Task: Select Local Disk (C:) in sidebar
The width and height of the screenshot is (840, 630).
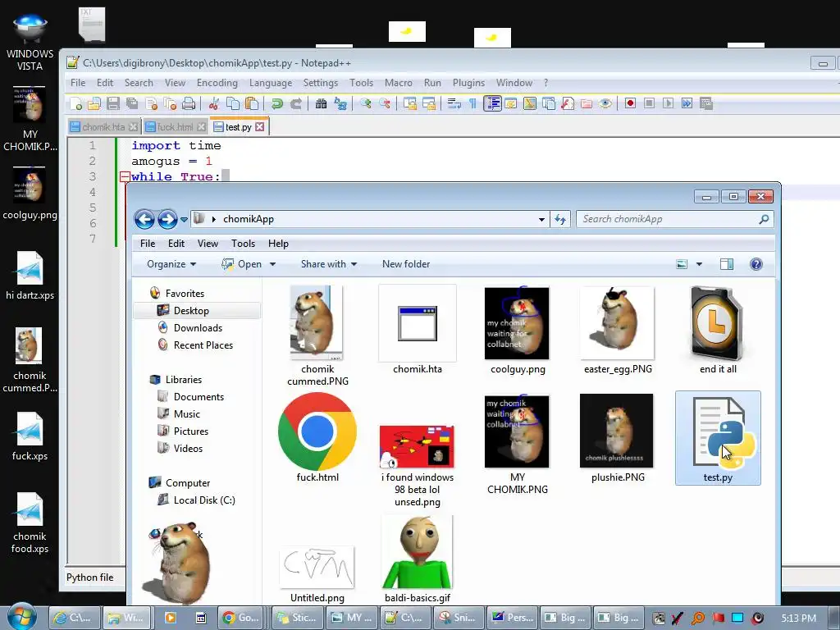Action: point(203,500)
